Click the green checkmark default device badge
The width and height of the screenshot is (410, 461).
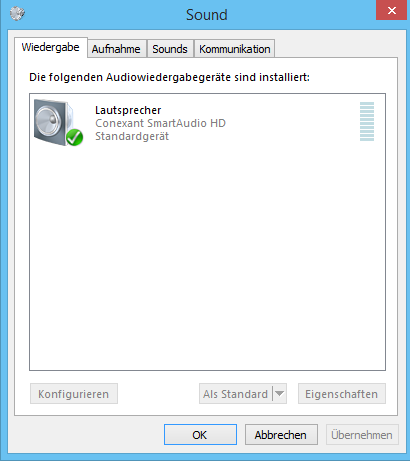pos(74,137)
